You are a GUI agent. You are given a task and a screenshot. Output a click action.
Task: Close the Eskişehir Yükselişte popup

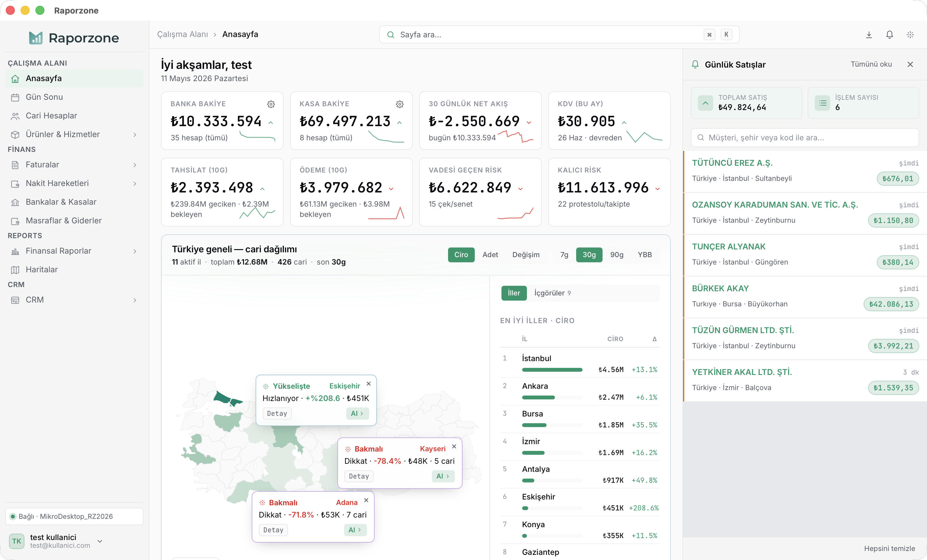point(369,384)
